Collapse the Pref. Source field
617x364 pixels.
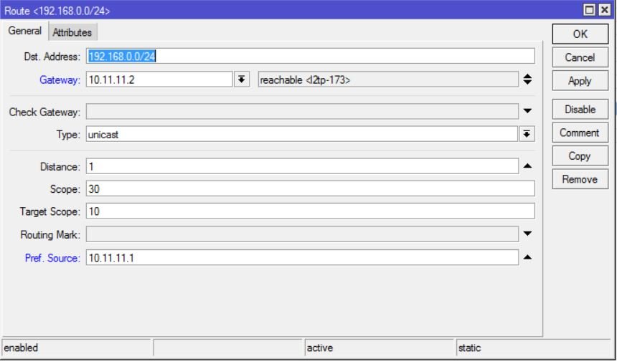[x=527, y=257]
